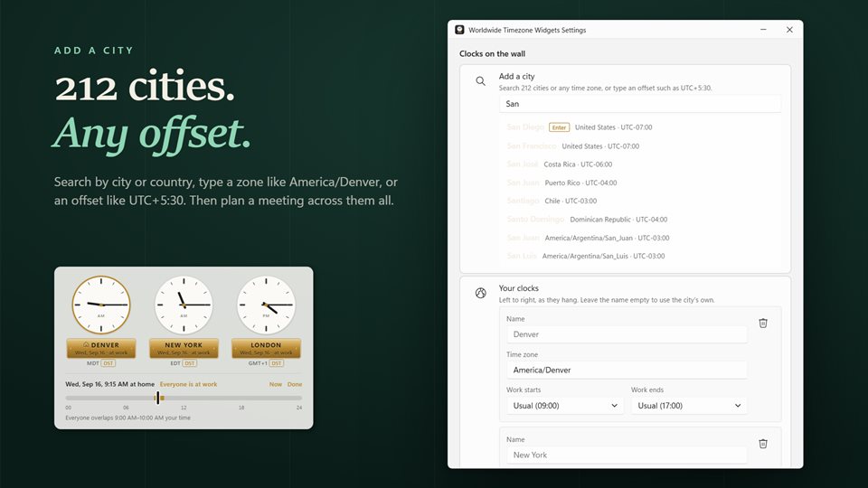
Task: Click the Denver gold name plaque
Action: pos(101,348)
